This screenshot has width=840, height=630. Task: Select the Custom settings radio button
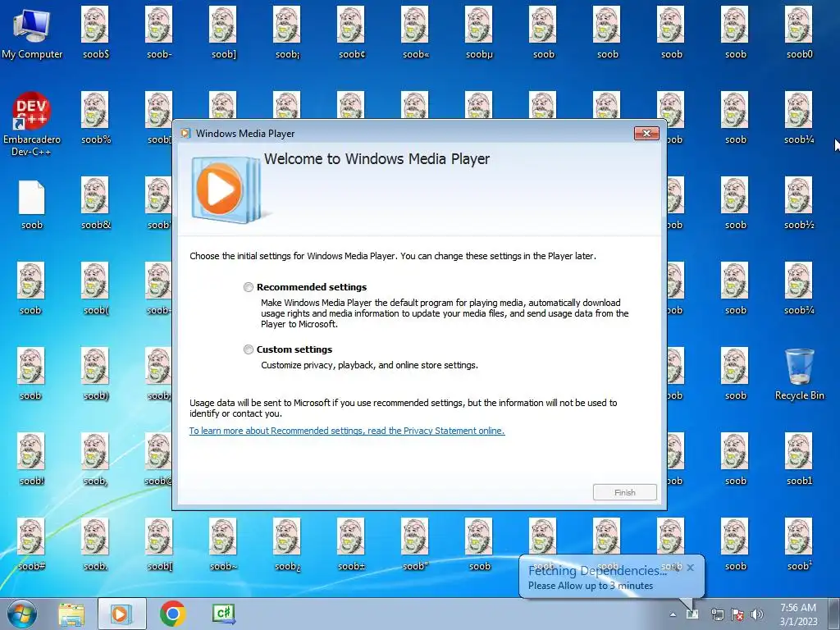[248, 349]
